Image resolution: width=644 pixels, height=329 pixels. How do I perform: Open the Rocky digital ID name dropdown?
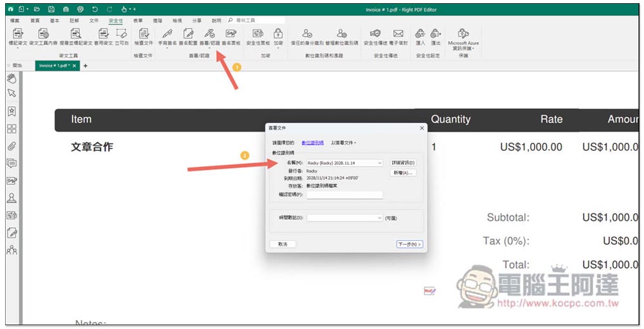click(345, 163)
